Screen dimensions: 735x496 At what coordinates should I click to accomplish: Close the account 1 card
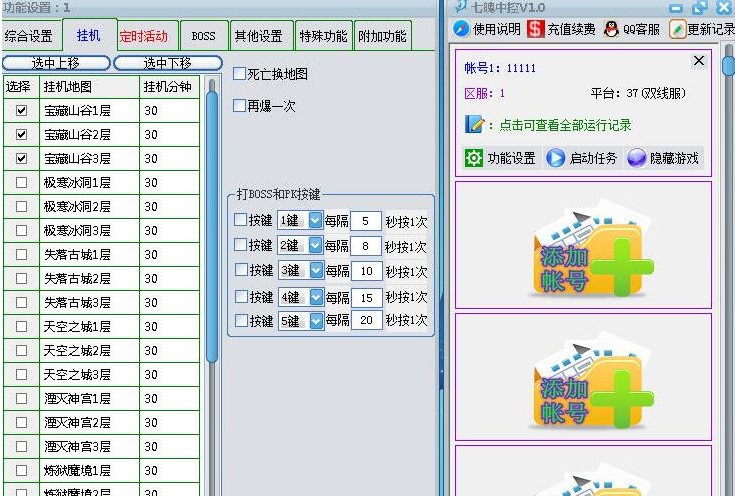click(x=698, y=61)
